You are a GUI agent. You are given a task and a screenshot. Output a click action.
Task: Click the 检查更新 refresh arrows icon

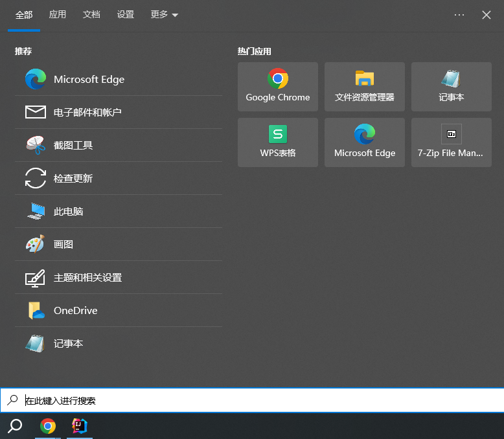pos(36,178)
